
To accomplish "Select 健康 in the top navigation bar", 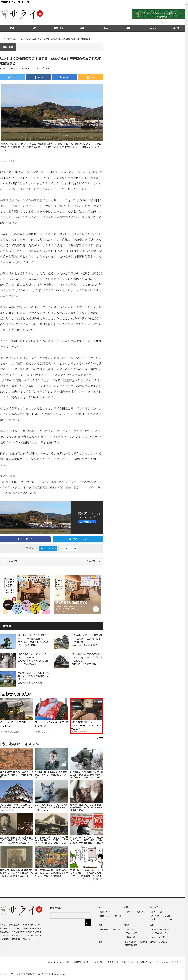I will tap(82, 28).
